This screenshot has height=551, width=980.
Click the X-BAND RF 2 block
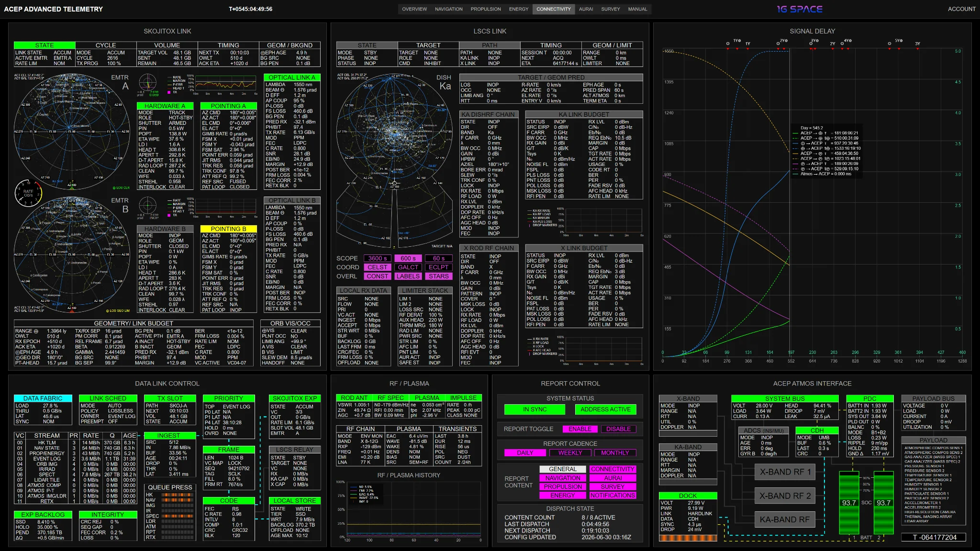tap(785, 496)
